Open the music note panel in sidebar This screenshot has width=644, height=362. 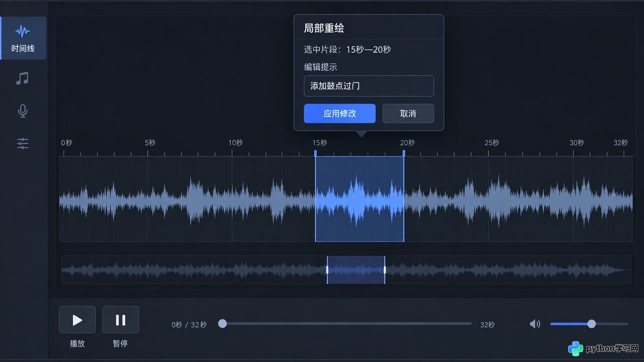[x=22, y=79]
